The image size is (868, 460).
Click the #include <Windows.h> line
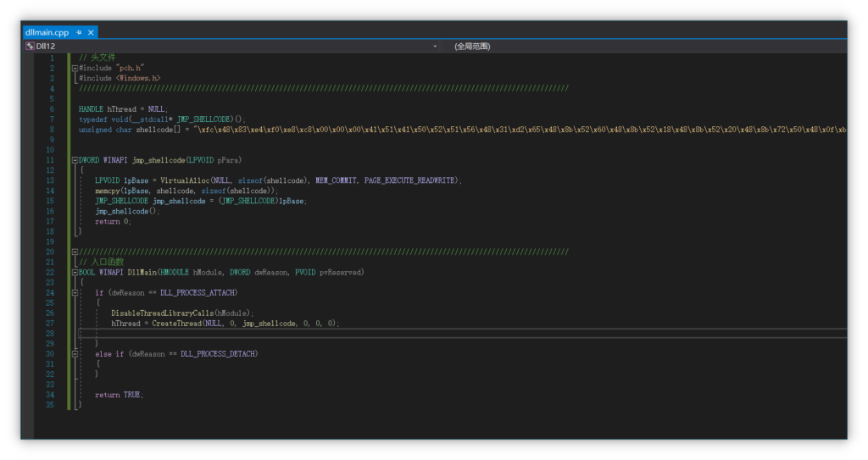tap(120, 78)
